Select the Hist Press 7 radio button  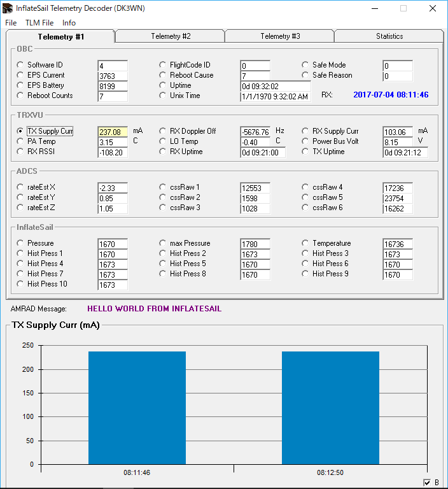point(20,274)
